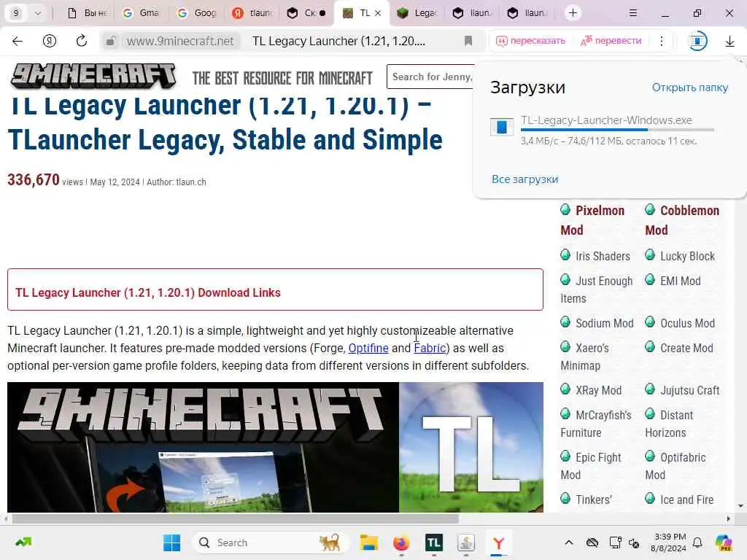Open the TL launcher taskbar icon
The width and height of the screenshot is (747, 560).
(433, 542)
